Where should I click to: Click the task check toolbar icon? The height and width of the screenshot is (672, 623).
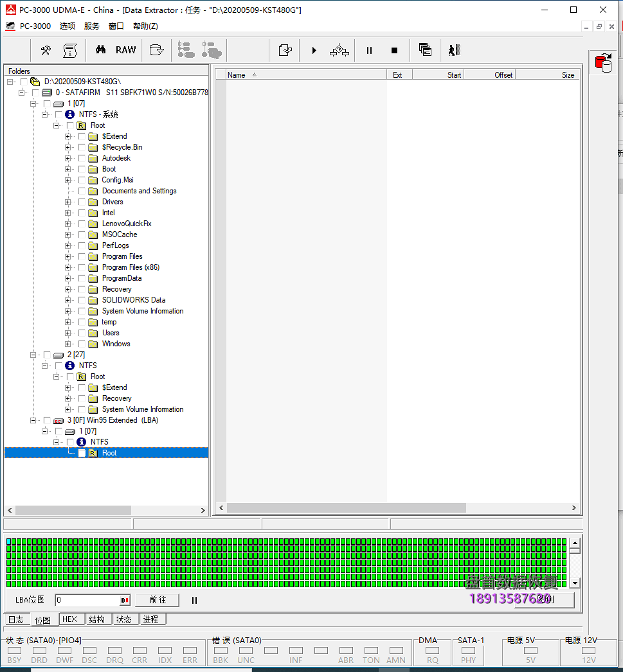285,50
